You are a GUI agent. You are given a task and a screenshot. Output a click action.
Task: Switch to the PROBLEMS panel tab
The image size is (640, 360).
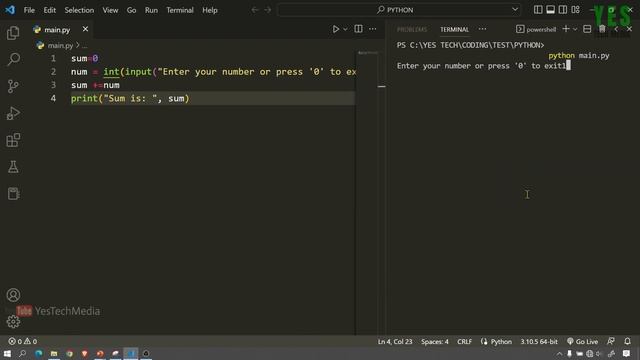pyautogui.click(x=412, y=29)
